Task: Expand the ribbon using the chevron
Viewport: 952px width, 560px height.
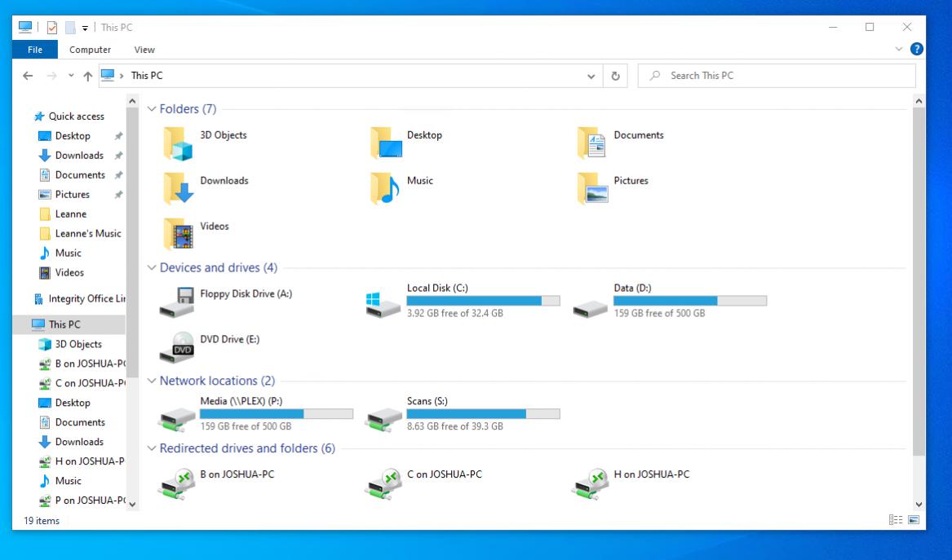Action: (x=900, y=50)
